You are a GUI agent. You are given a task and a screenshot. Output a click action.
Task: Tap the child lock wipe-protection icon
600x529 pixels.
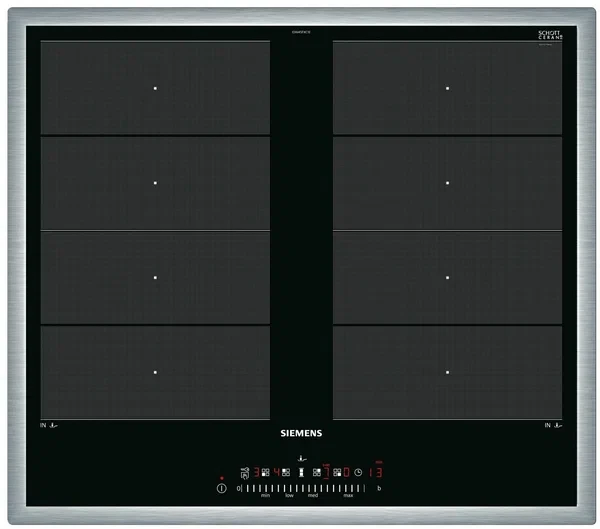245,472
